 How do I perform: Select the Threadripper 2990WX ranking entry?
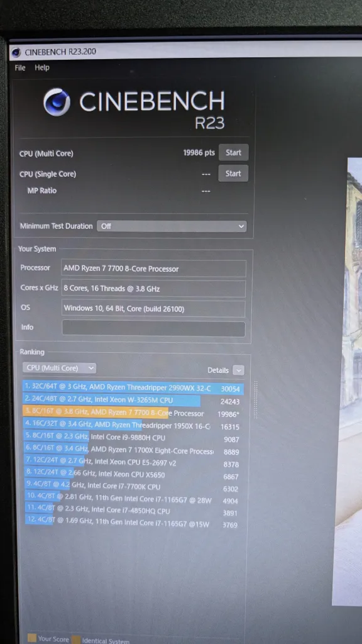pyautogui.click(x=133, y=387)
